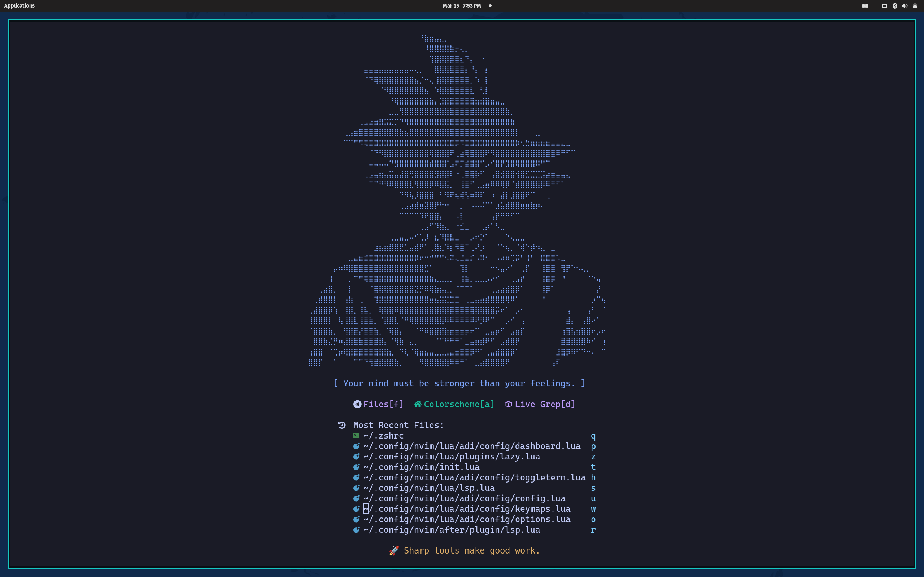Viewport: 924px width, 577px height.
Task: Open the toggleterm.lua recent file
Action: point(474,477)
